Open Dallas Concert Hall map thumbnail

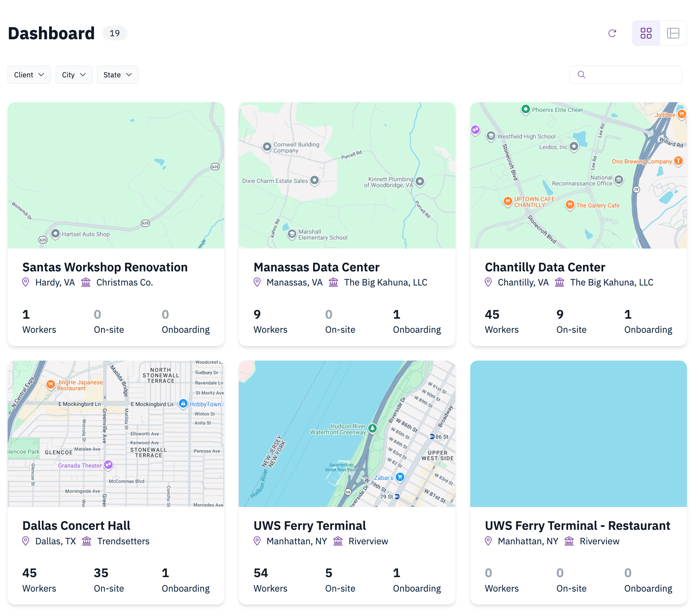[116, 434]
